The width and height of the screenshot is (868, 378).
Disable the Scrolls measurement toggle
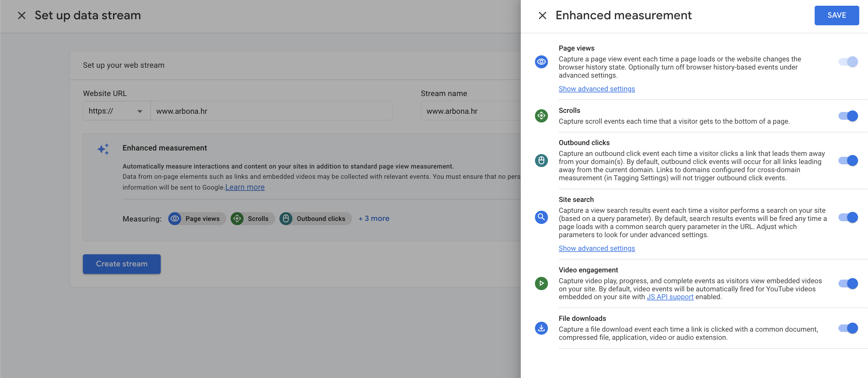coord(847,116)
